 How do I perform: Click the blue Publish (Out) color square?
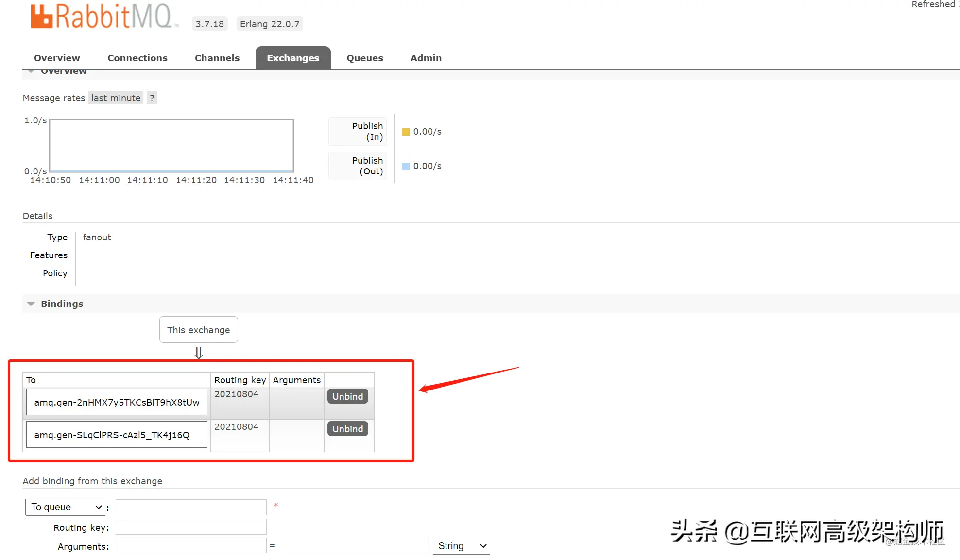point(406,166)
